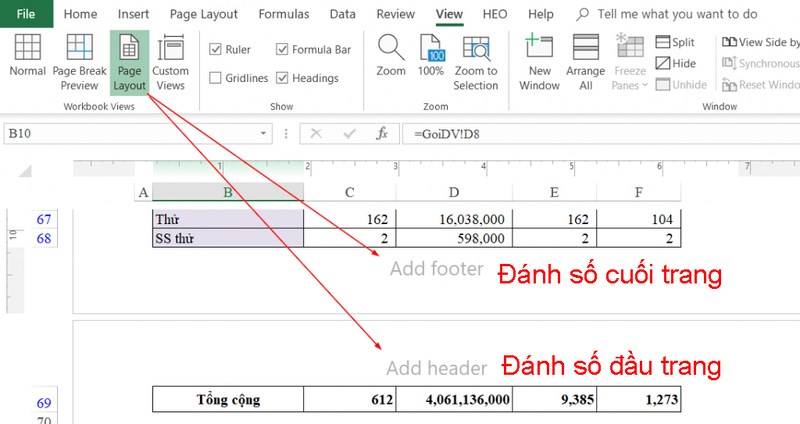This screenshot has width=800, height=424.
Task: Select column E header
Action: click(554, 192)
